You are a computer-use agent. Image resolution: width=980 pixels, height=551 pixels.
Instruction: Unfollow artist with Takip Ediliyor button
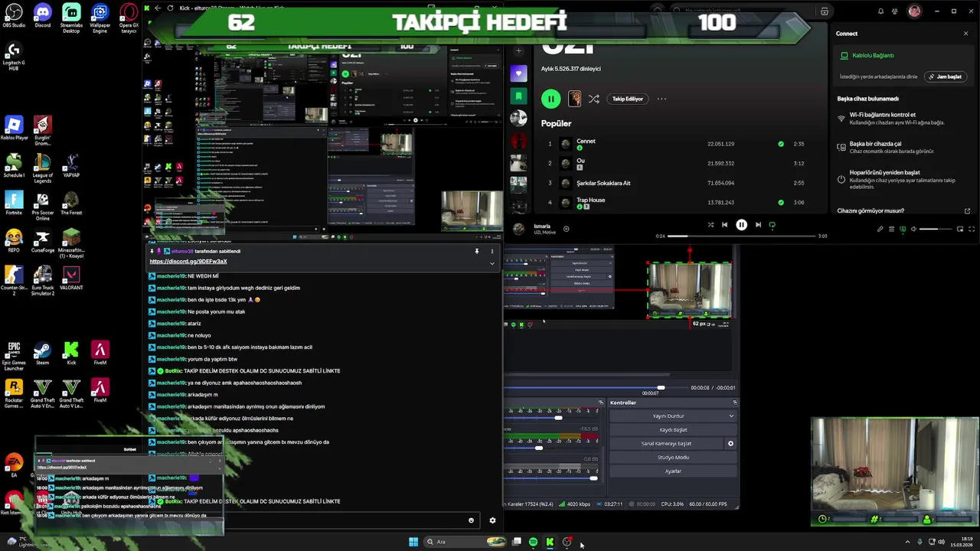click(628, 99)
